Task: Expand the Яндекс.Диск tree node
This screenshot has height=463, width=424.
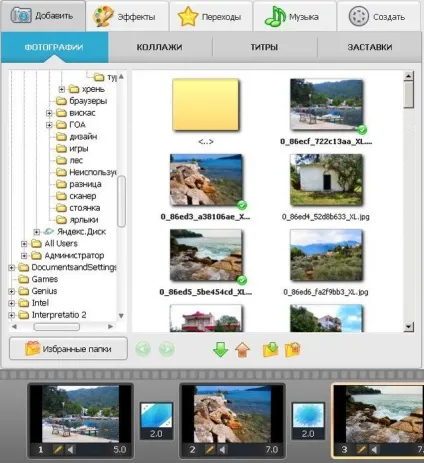Action: point(37,232)
